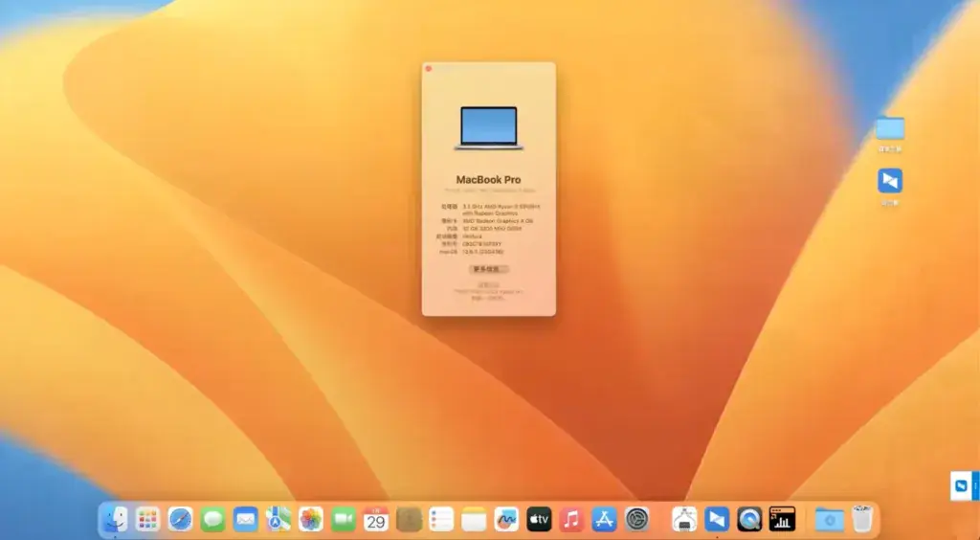The height and width of the screenshot is (540, 980).
Task: Launch QuickTime Player from the Dock
Action: point(749,519)
